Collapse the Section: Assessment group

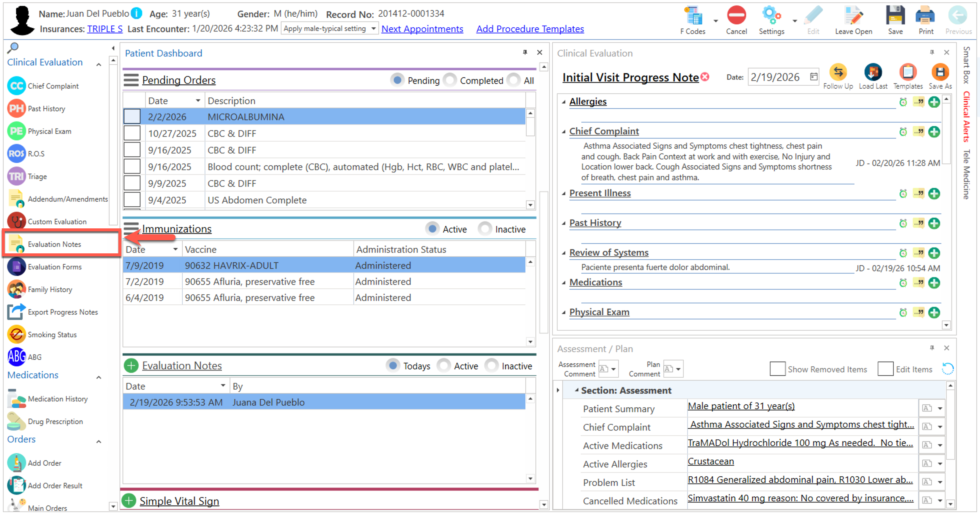[576, 390]
